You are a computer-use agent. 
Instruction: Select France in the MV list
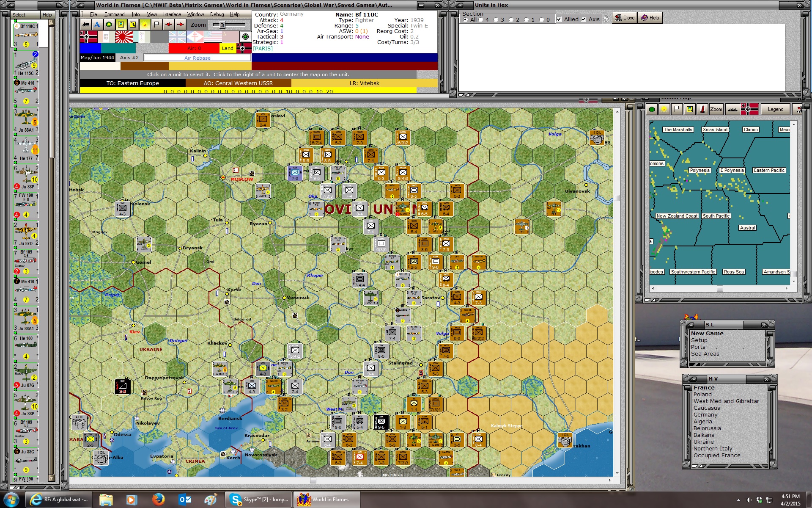pos(704,388)
